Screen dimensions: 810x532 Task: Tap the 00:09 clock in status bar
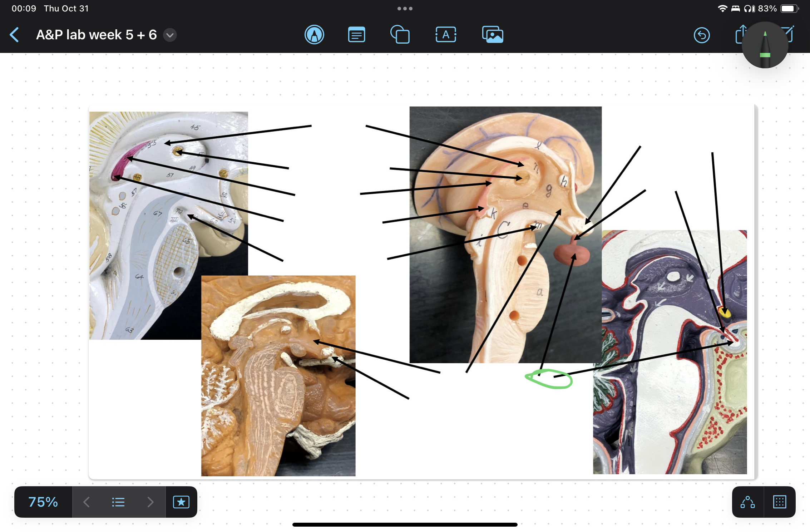(x=24, y=9)
